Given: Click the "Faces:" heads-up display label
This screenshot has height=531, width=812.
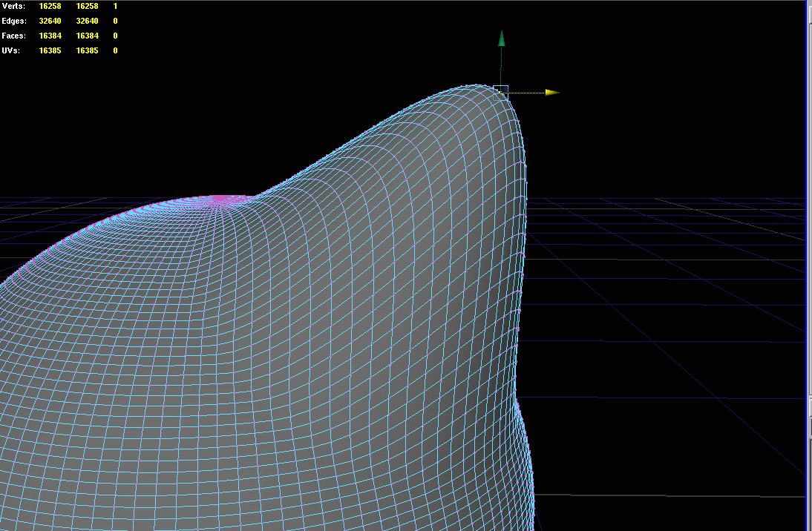Looking at the screenshot, I should click(13, 36).
